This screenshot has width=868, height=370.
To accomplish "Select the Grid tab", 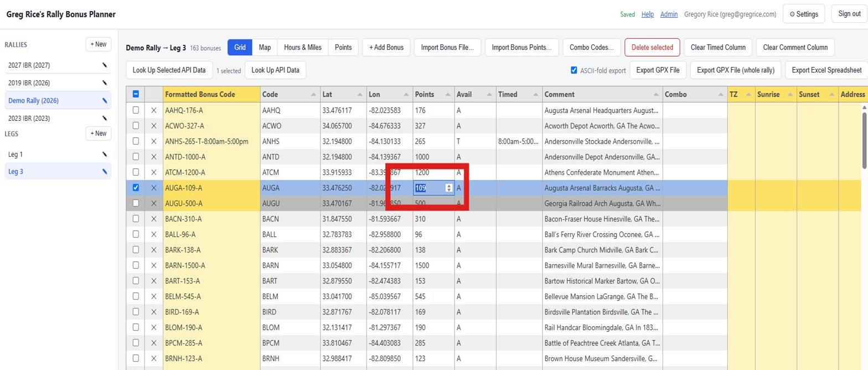I will [x=240, y=48].
